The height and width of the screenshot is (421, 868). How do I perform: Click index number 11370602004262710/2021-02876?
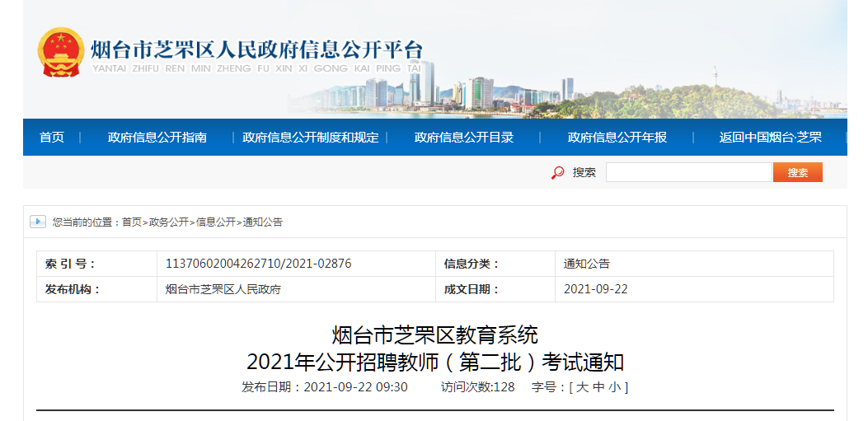(259, 264)
